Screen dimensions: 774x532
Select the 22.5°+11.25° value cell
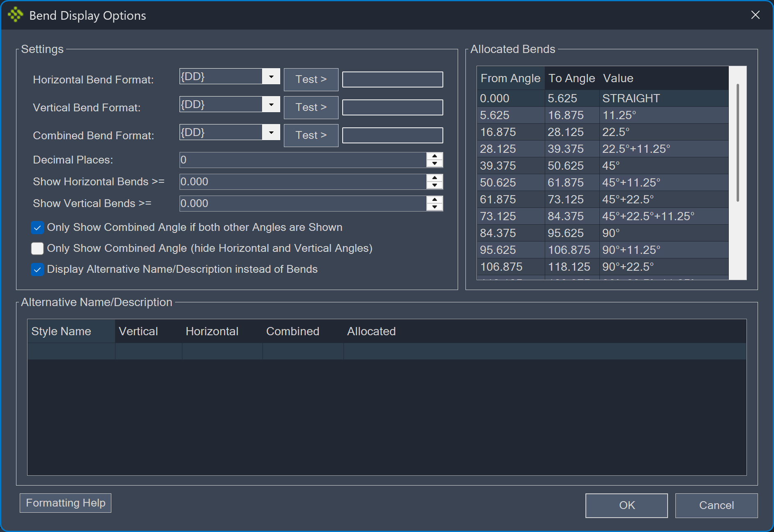point(664,149)
